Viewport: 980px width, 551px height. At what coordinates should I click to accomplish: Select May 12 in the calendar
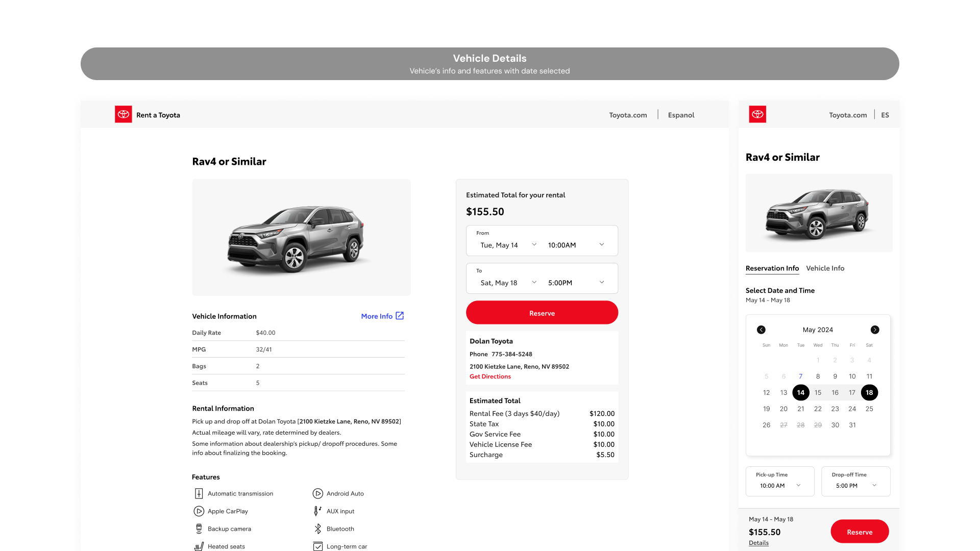(766, 392)
